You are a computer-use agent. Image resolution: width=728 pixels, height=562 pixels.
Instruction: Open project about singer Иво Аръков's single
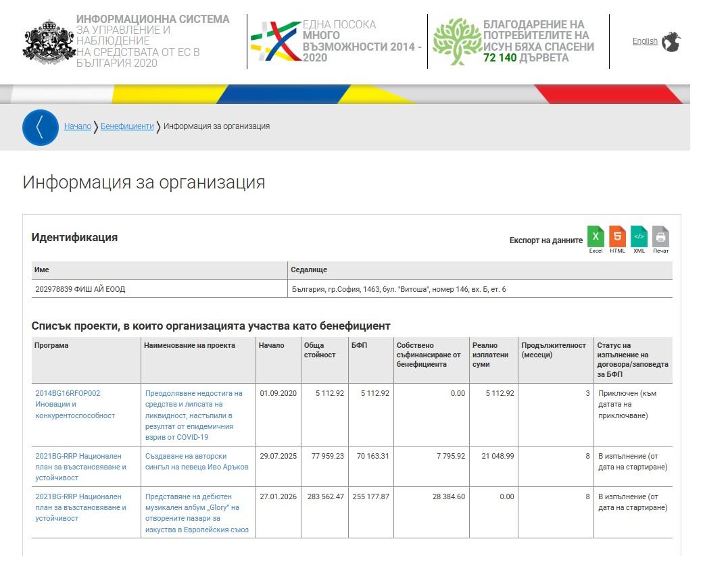pos(197,461)
